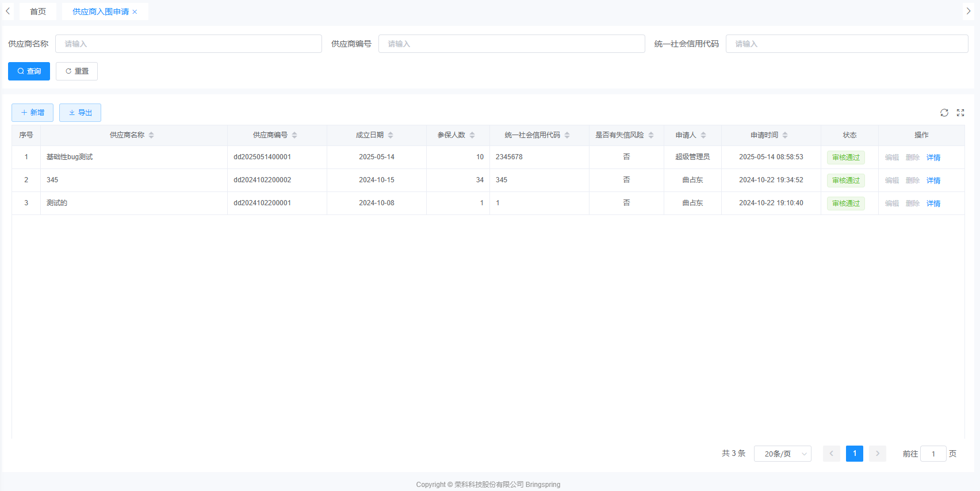980x491 pixels.
Task: Sort by 成立日期 column
Action: point(391,135)
